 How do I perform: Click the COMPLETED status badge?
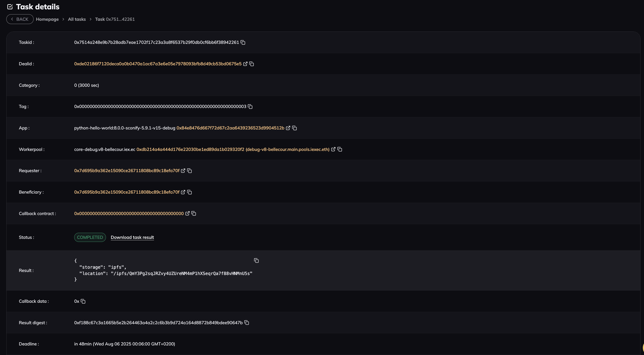(x=90, y=237)
